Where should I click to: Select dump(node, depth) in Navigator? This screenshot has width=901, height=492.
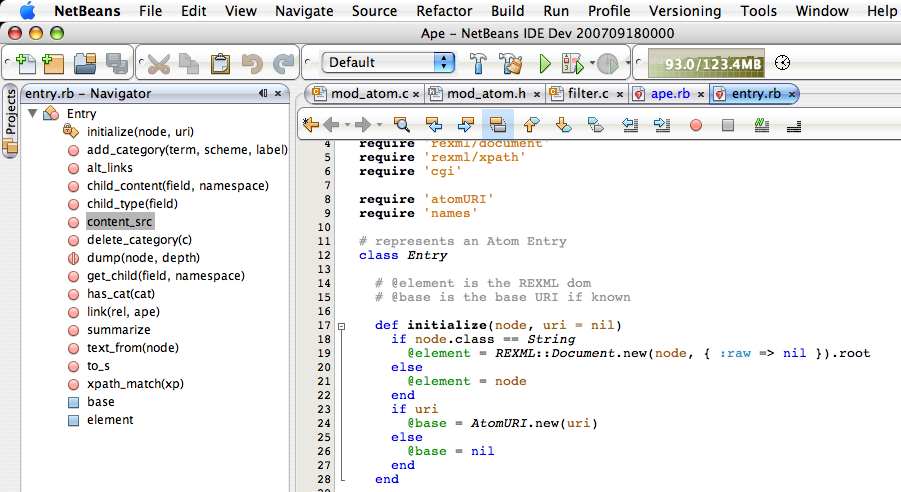(x=143, y=257)
